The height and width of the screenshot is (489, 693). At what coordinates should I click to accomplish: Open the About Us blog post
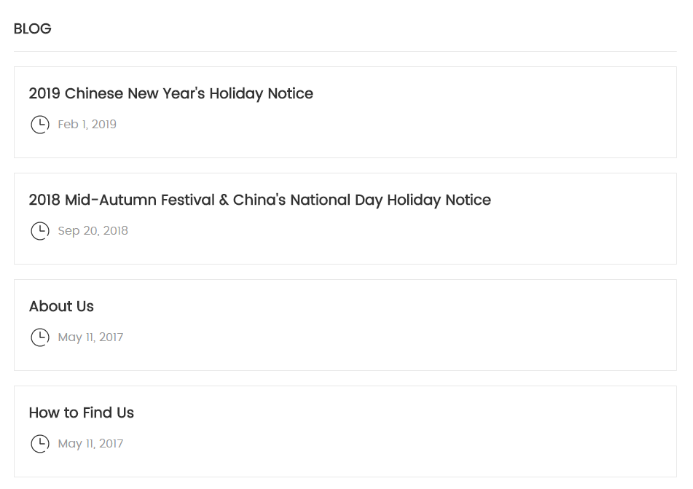point(61,306)
